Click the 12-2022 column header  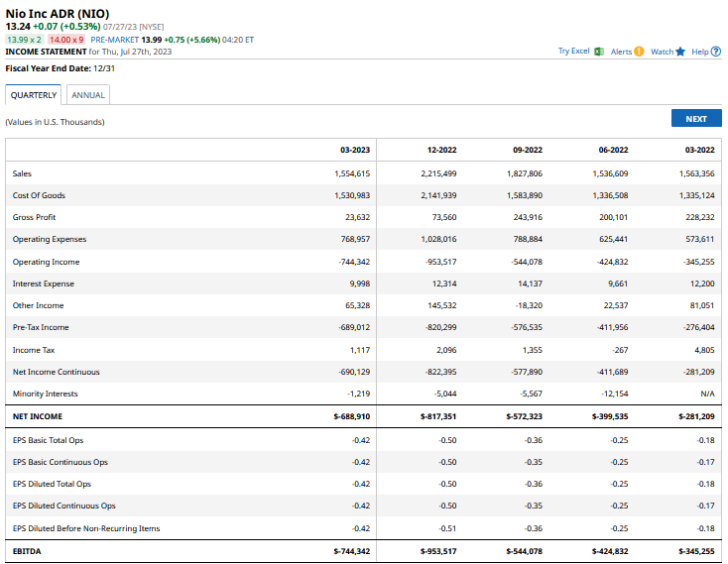441,150
